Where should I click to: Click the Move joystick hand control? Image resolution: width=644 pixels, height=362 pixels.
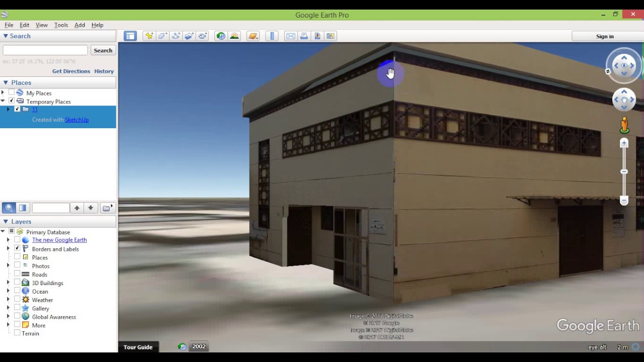pyautogui.click(x=624, y=100)
